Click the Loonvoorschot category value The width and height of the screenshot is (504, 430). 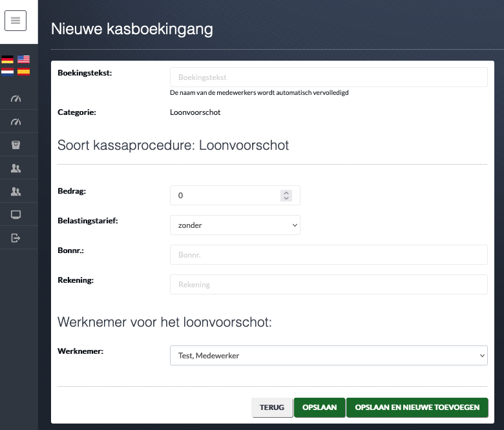195,112
